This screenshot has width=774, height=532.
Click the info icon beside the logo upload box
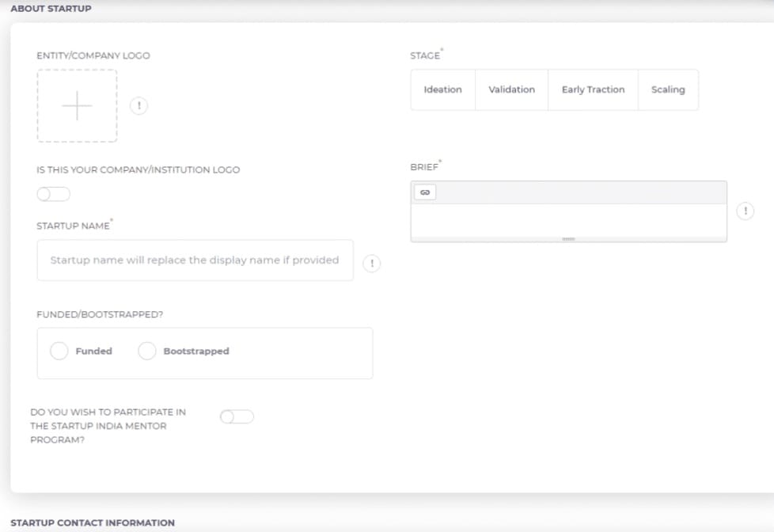pos(138,106)
